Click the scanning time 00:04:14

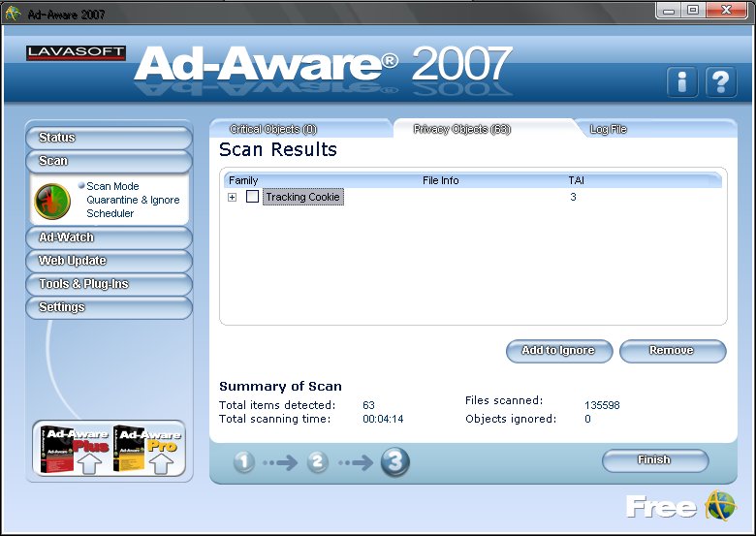pyautogui.click(x=383, y=419)
